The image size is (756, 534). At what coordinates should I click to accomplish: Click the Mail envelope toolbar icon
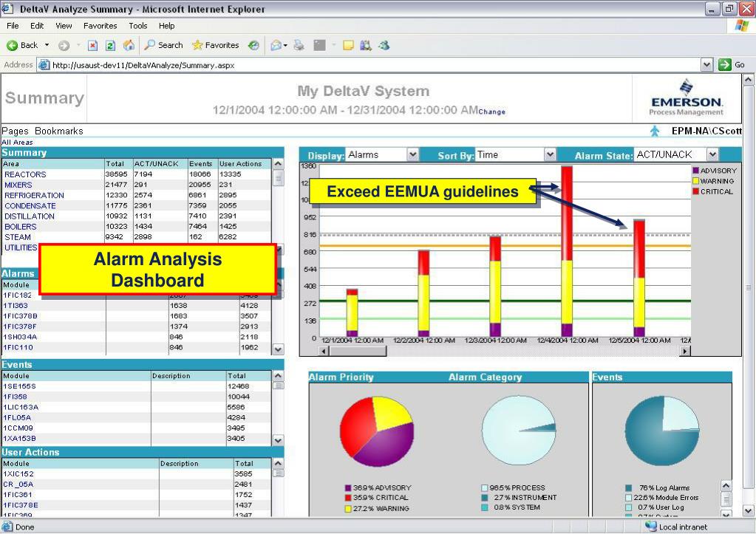coord(276,45)
